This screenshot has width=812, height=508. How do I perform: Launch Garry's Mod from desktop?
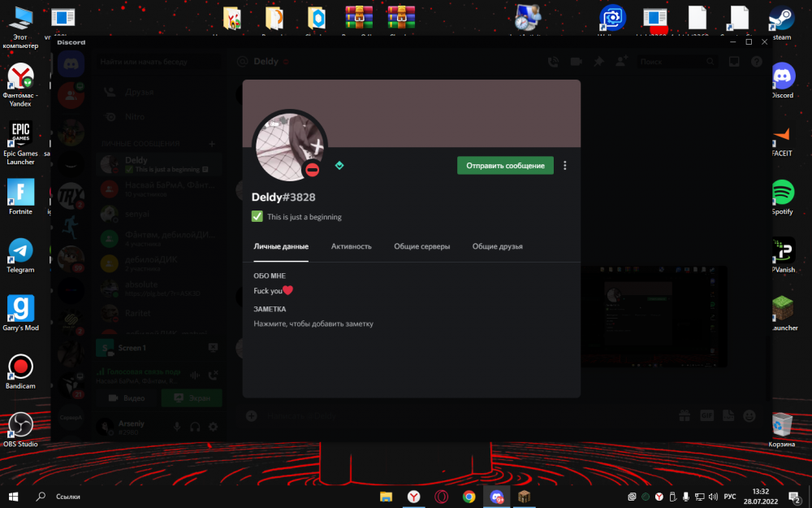(x=21, y=313)
